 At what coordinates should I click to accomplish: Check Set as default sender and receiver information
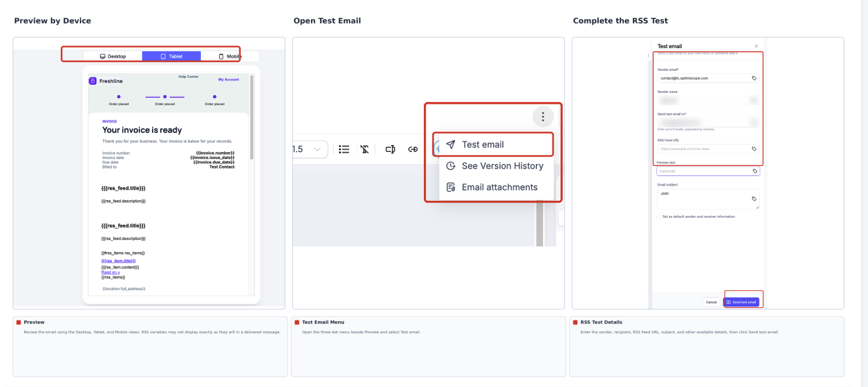click(659, 217)
